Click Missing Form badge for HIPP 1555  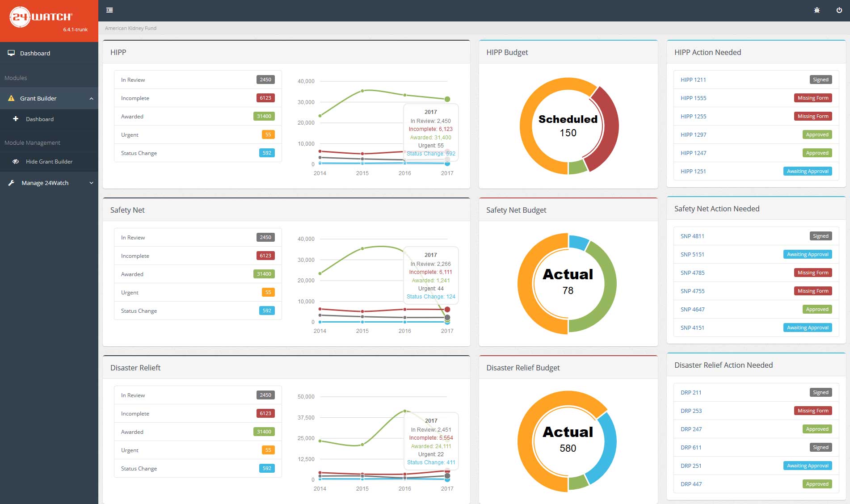(x=812, y=98)
